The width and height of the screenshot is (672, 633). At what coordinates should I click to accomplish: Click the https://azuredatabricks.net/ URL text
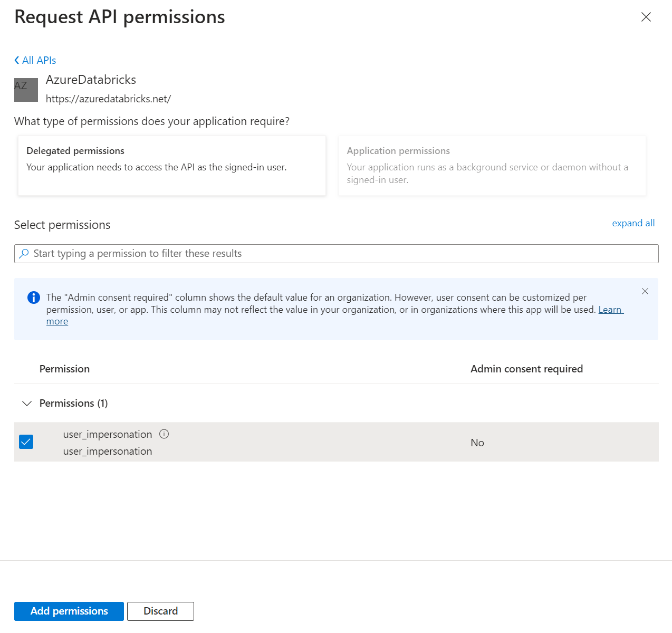[x=109, y=99]
